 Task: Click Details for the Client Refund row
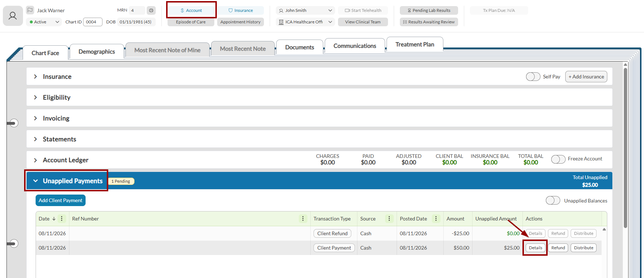tap(535, 233)
